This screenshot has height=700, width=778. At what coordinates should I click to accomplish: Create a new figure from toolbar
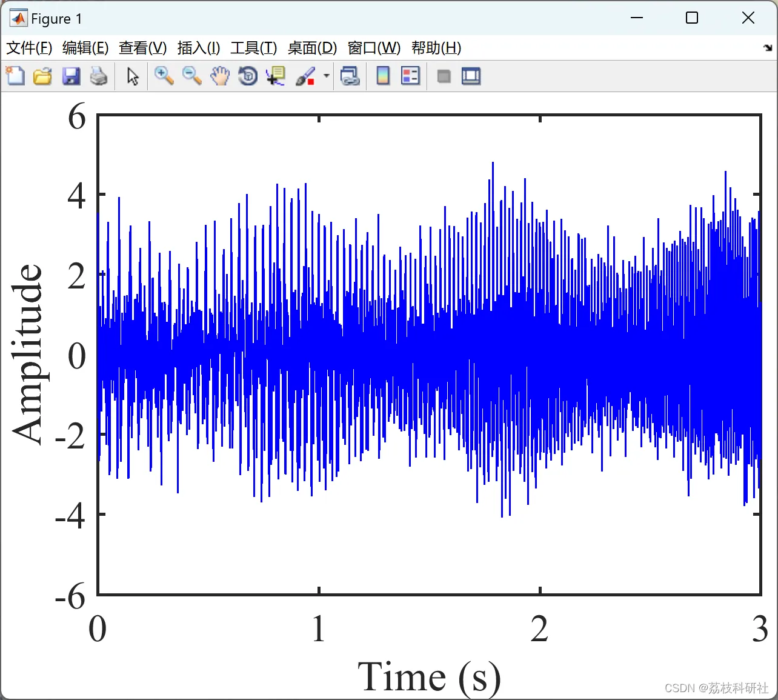pos(15,76)
